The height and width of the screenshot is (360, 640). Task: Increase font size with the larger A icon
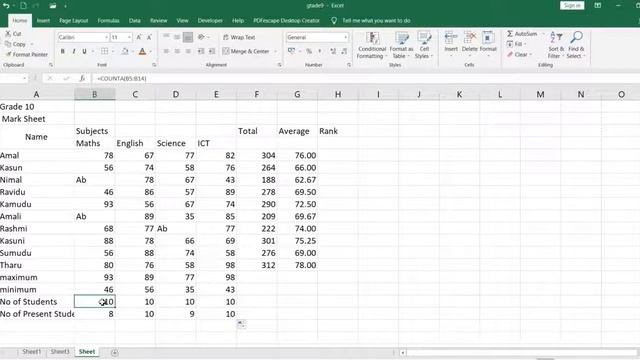(x=139, y=37)
